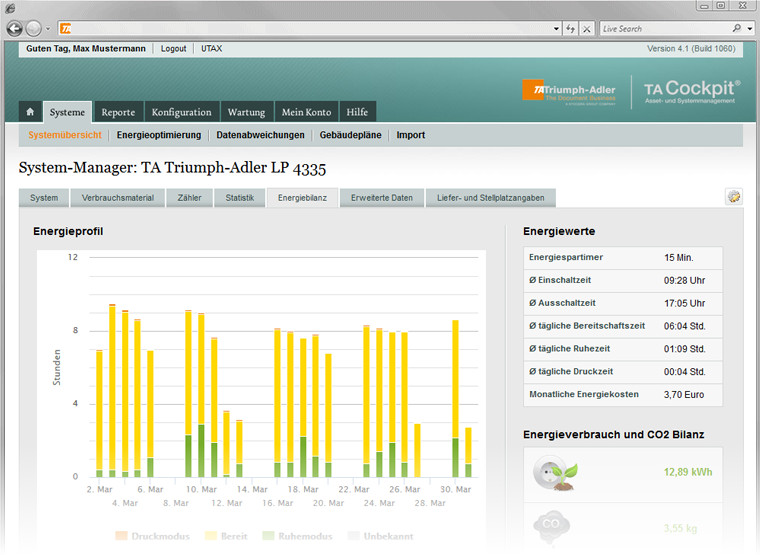Open the Systeme main tab
The width and height of the screenshot is (760, 555).
pyautogui.click(x=67, y=112)
